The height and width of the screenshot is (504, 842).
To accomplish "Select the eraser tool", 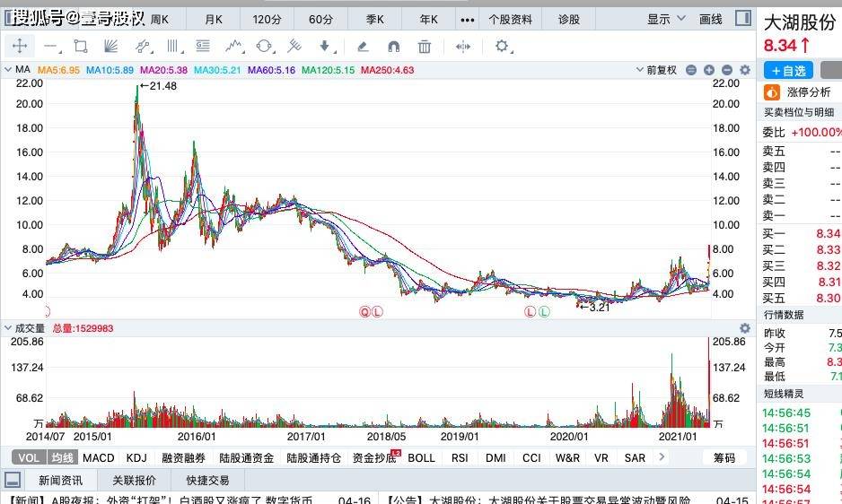I will 363,47.
